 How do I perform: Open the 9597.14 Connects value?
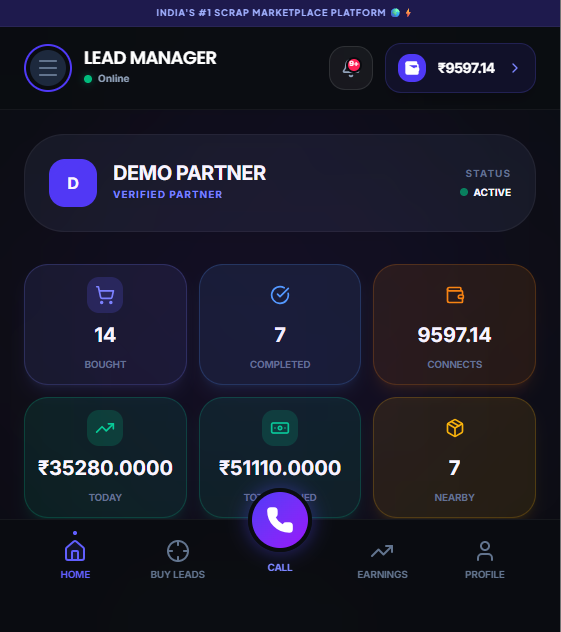click(x=454, y=335)
